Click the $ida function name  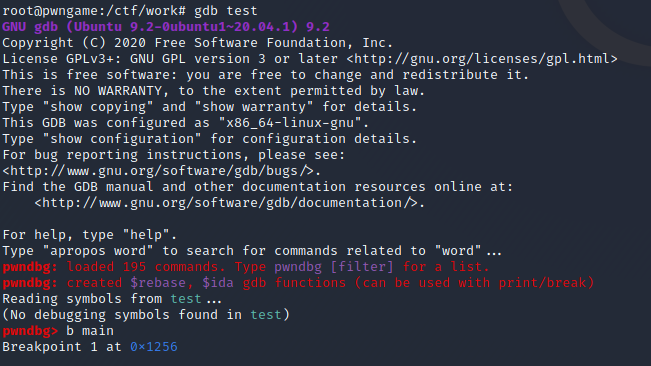tap(218, 283)
